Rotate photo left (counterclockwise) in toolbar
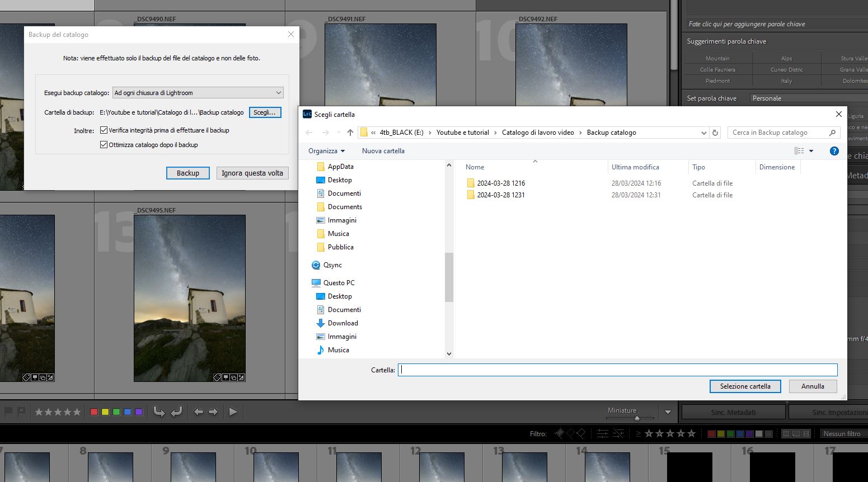Screen dimensions: 868x482 click(159, 412)
